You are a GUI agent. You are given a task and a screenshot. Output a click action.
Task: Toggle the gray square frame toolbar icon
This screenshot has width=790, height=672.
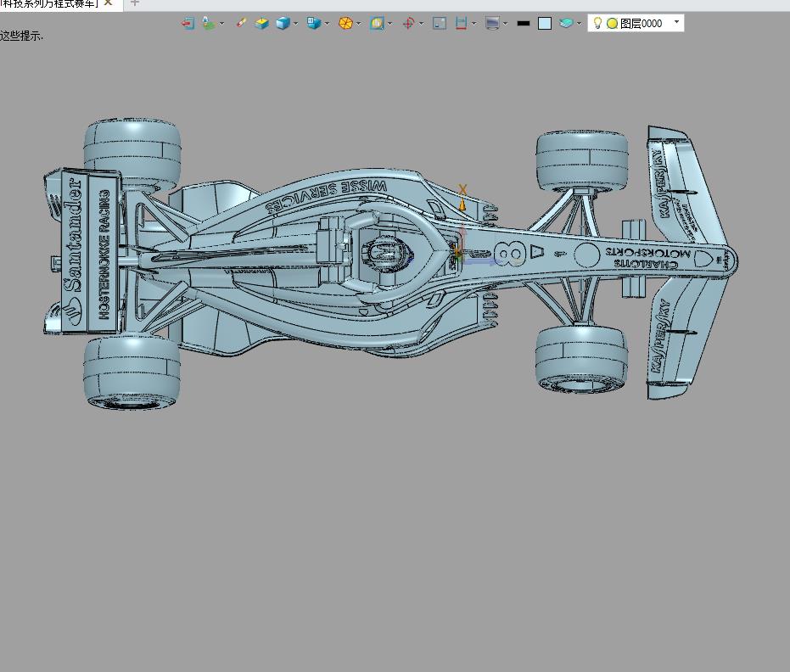pos(439,24)
